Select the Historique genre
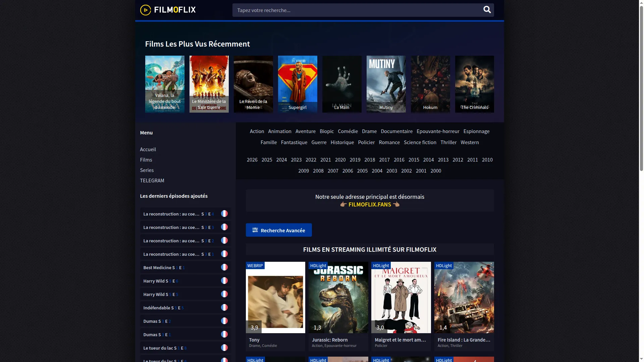Viewport: 644px width, 362px height. [x=342, y=142]
